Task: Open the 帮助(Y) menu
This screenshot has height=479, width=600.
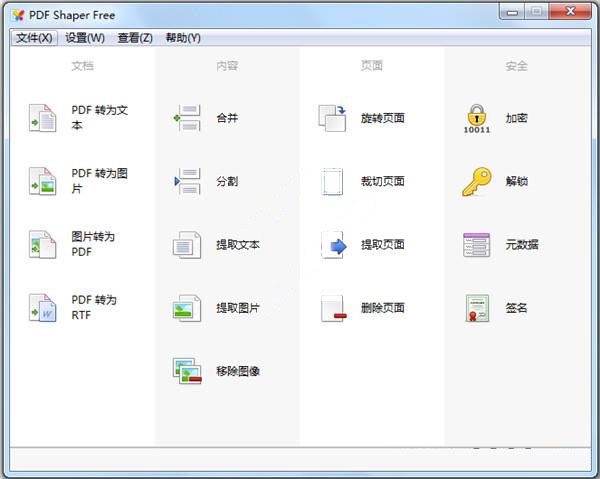Action: tap(183, 38)
